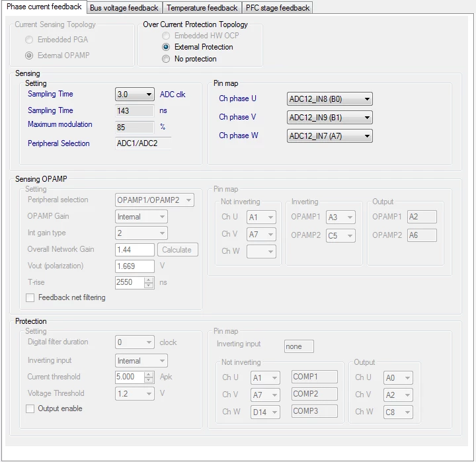Increase T-rise with up arrow
476x462 pixels.
click(x=149, y=280)
